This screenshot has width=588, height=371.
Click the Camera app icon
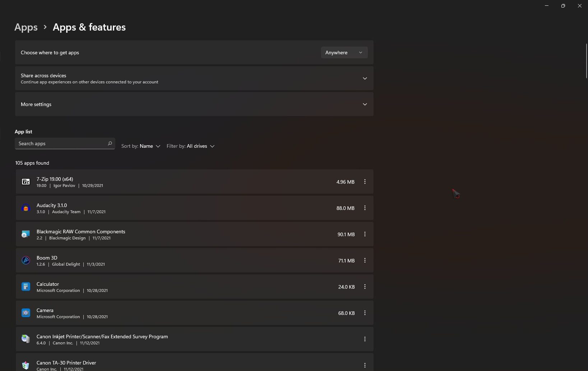(26, 313)
